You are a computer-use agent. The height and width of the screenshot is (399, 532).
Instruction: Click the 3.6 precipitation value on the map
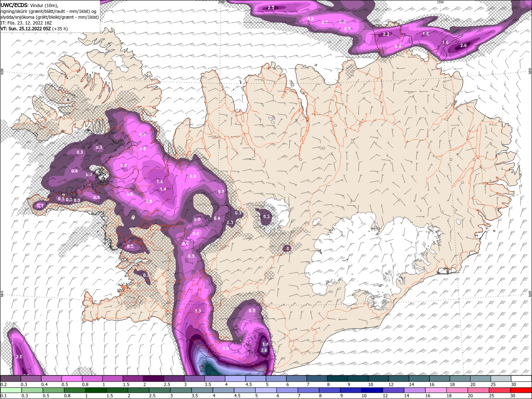264,350
